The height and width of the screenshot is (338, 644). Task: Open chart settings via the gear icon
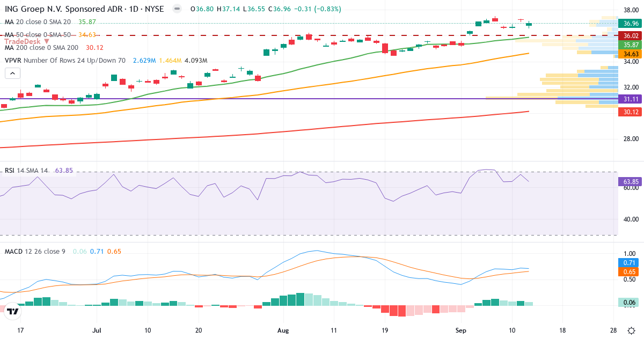click(631, 330)
